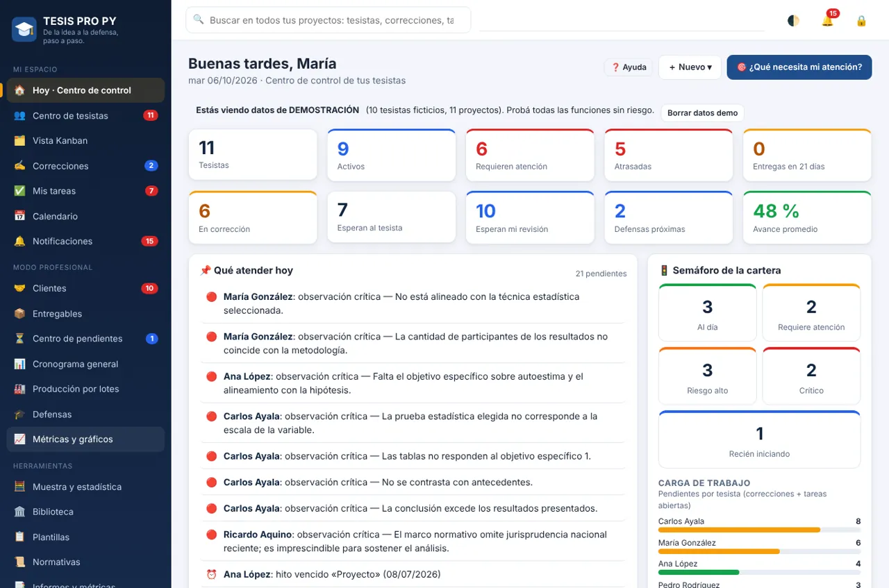Viewport: 889px width, 588px height.
Task: Click the Ayuda button
Action: point(629,67)
